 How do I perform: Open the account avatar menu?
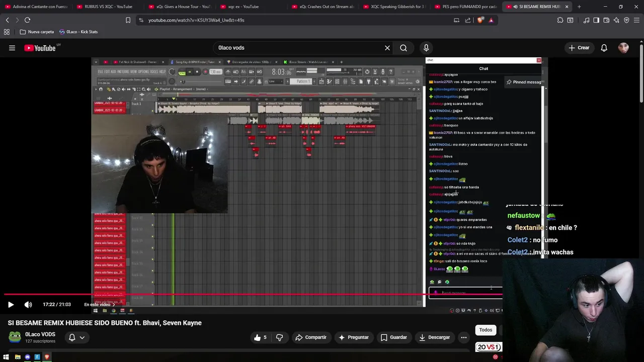pos(623,48)
